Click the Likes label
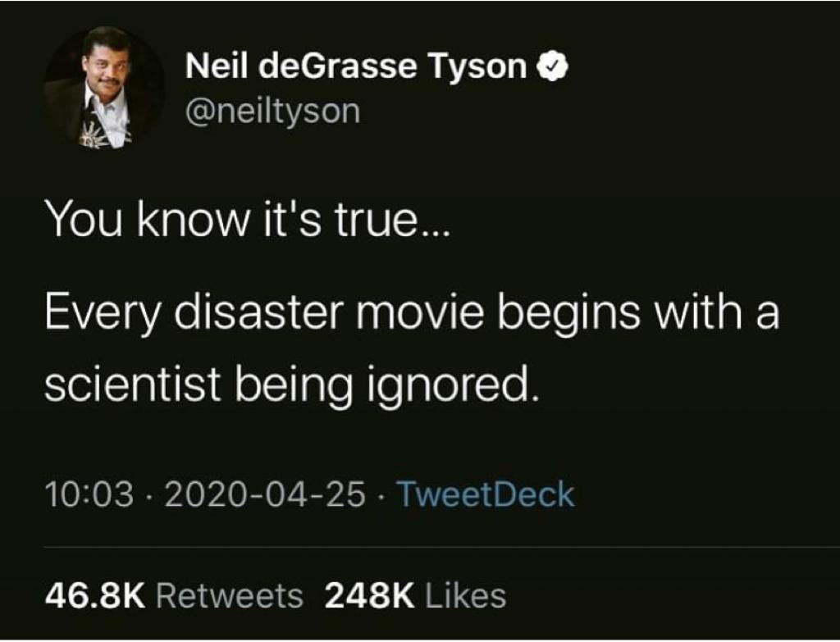840x642 pixels. coord(466,595)
